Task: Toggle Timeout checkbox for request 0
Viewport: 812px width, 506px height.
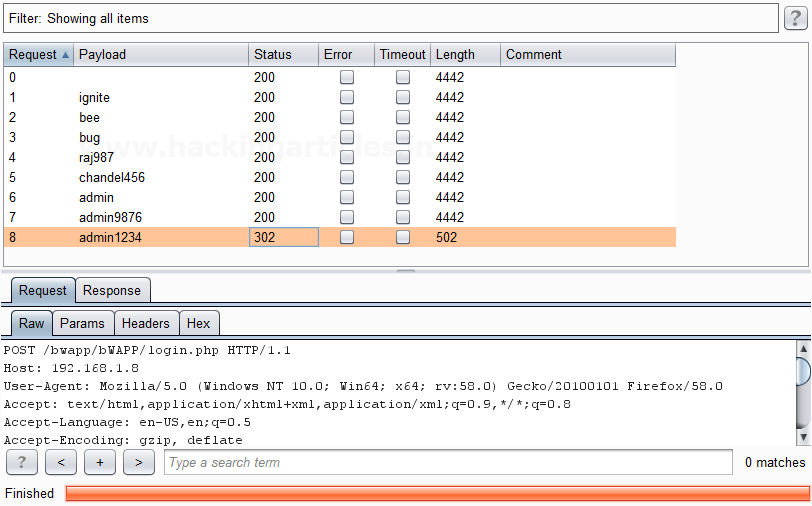Action: (403, 77)
